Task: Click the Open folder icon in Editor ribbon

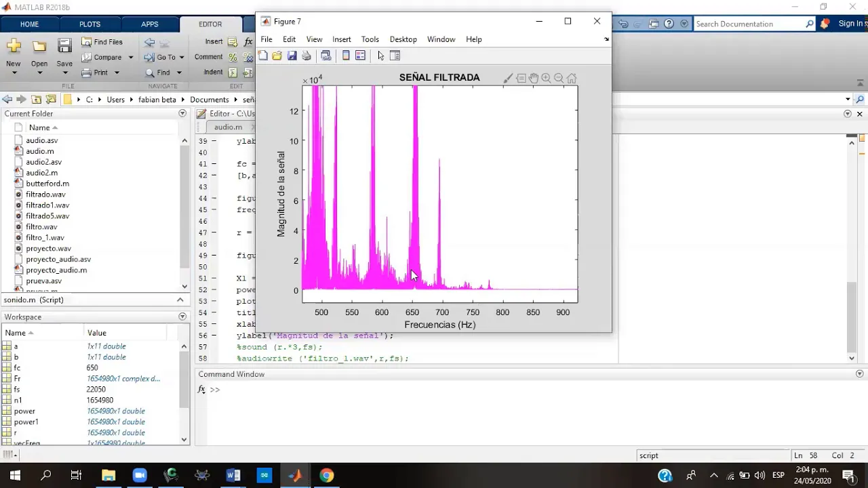Action: click(39, 46)
